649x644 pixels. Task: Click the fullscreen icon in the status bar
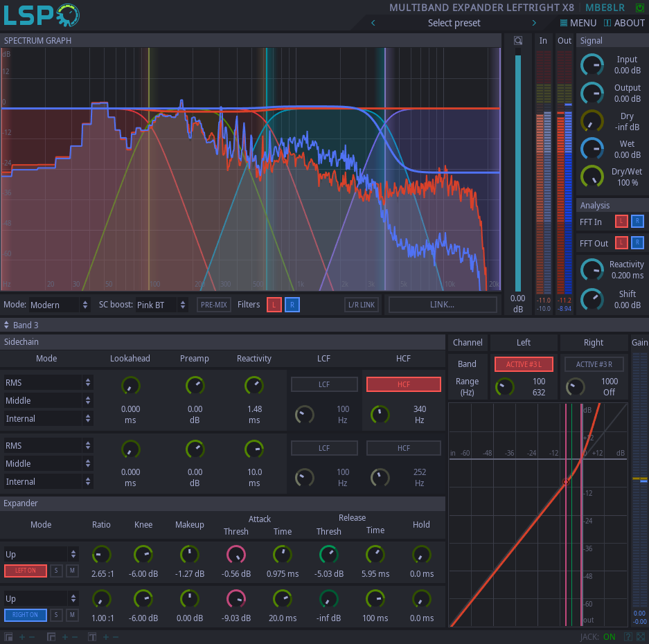[x=641, y=637]
